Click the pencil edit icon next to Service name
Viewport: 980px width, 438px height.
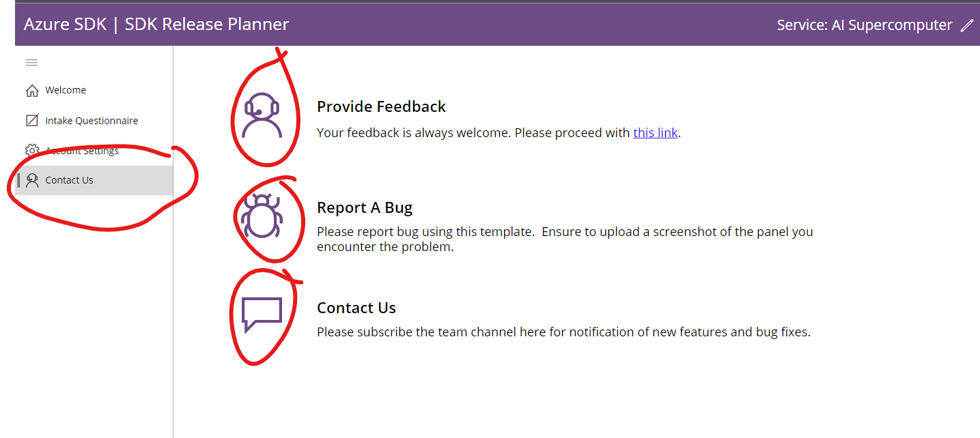pyautogui.click(x=967, y=25)
